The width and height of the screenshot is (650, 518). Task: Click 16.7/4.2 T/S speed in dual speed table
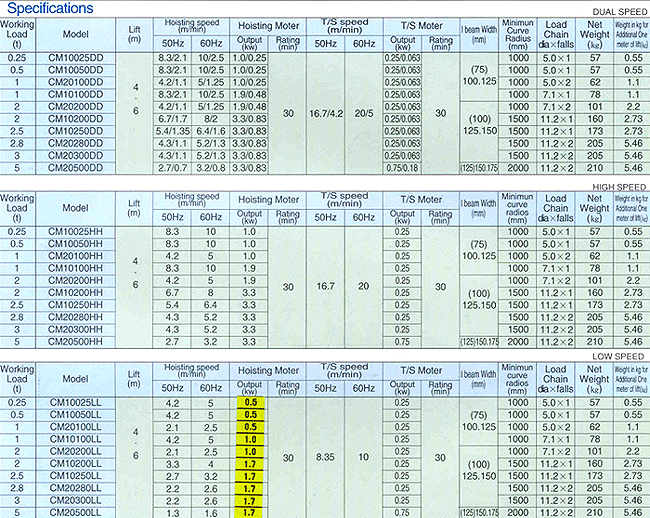[x=326, y=113]
